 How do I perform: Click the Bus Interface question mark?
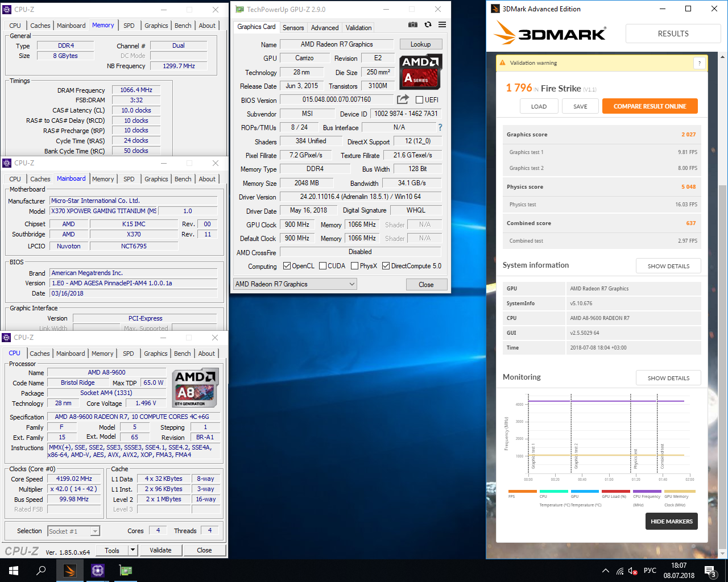coord(440,127)
